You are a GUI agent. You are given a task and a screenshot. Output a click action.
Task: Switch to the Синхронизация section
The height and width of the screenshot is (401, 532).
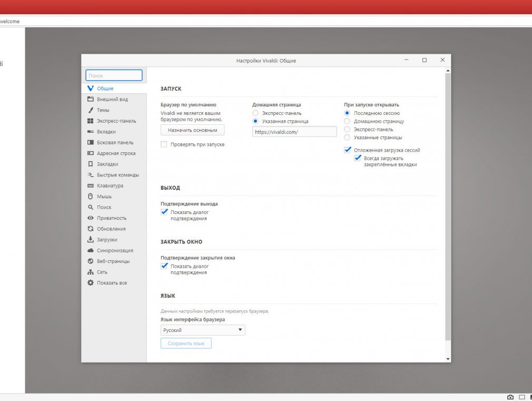pyautogui.click(x=114, y=251)
